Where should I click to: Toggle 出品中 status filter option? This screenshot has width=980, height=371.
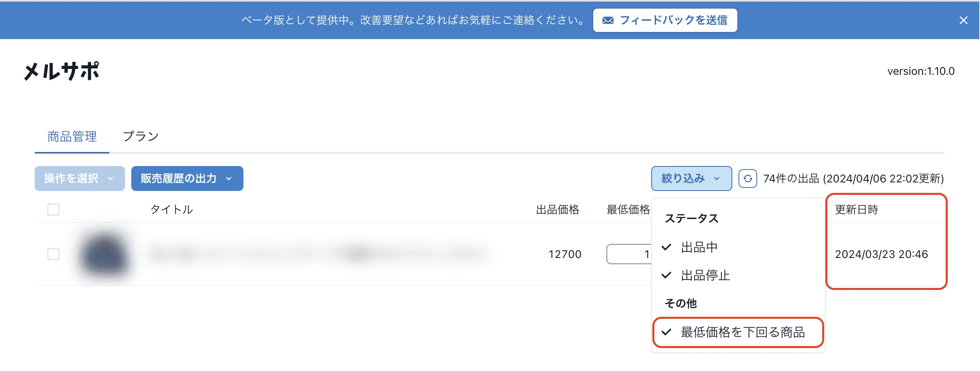(699, 247)
